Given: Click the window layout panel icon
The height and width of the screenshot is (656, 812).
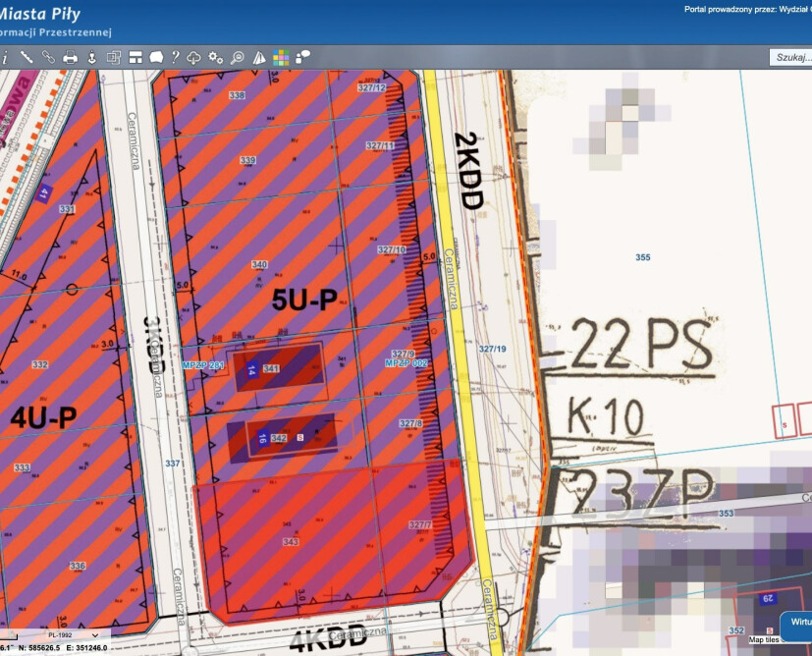Looking at the screenshot, I should click(x=135, y=57).
